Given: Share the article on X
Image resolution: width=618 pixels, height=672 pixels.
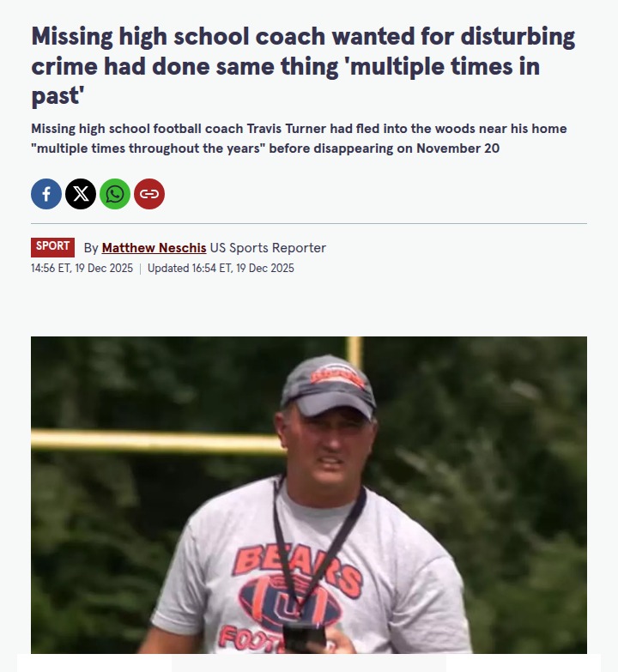Looking at the screenshot, I should coord(81,194).
